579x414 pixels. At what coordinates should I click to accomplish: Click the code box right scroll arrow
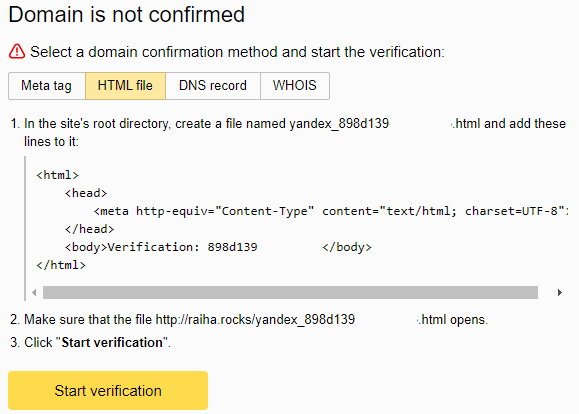(x=560, y=292)
